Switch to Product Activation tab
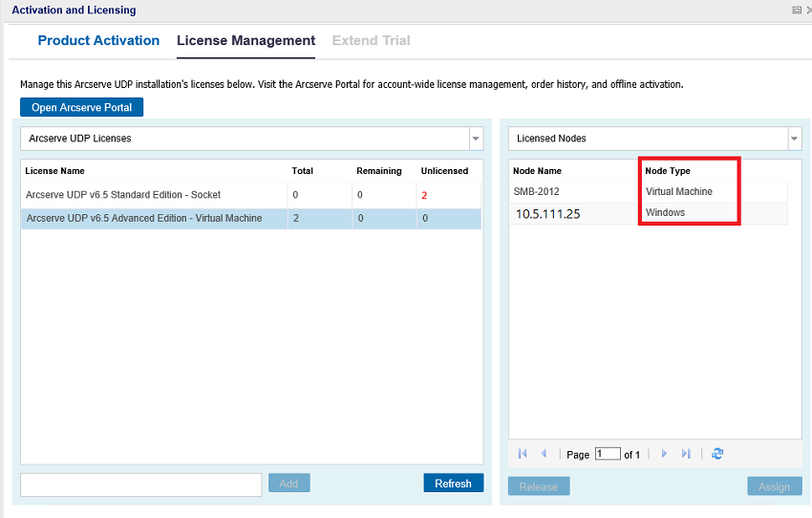 point(98,40)
